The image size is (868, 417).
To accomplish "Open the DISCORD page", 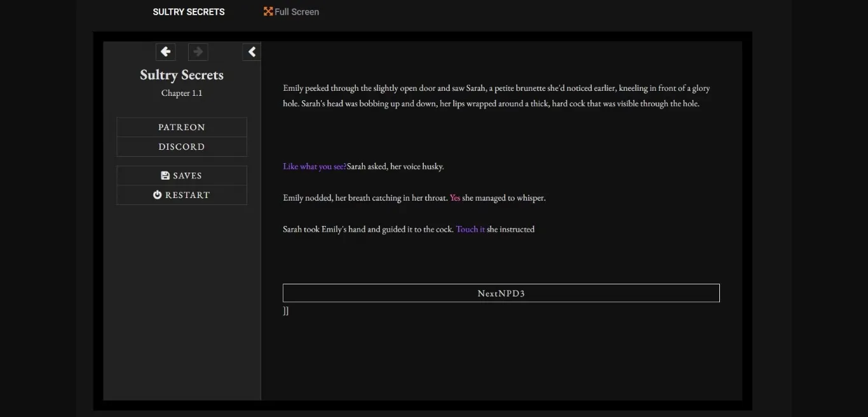I will click(x=181, y=147).
